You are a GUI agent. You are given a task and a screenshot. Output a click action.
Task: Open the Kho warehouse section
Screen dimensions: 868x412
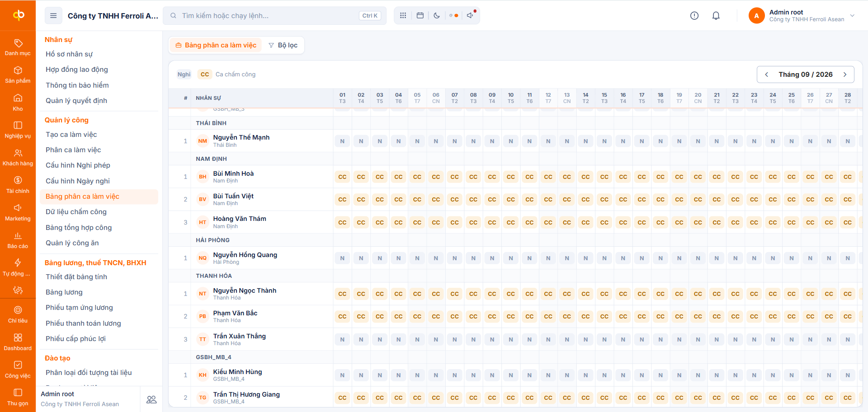18,103
